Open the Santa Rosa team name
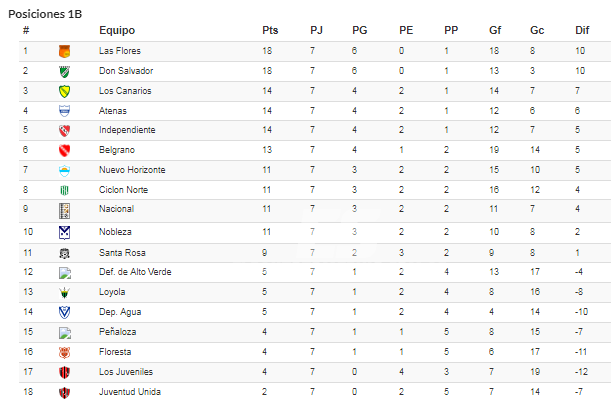This screenshot has width=611, height=413. click(x=122, y=253)
